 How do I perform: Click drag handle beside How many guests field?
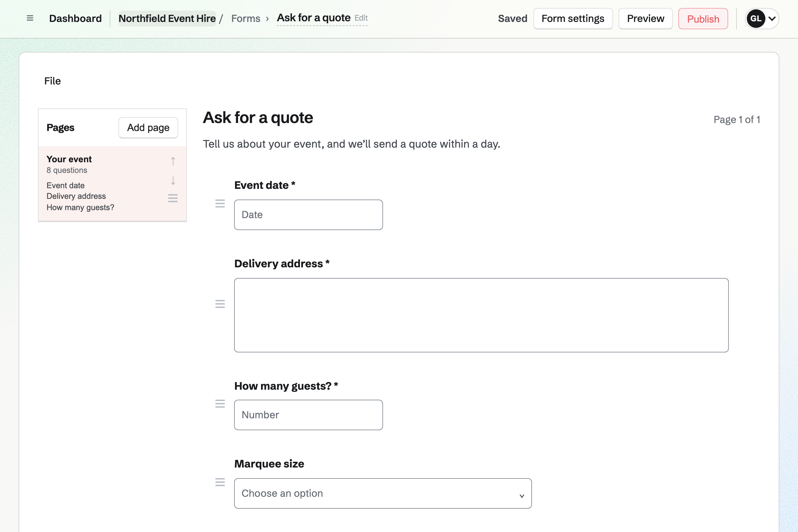tap(220, 404)
